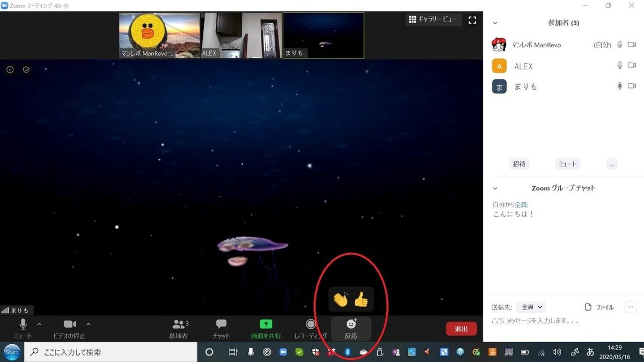The image size is (644, 362).
Task: Open participants panel more options (...)
Action: click(x=612, y=164)
